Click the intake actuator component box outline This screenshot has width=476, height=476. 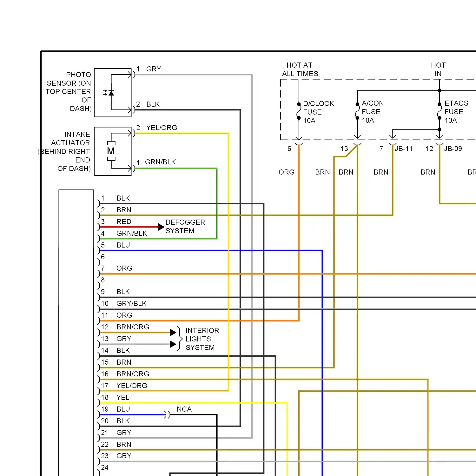tap(113, 151)
